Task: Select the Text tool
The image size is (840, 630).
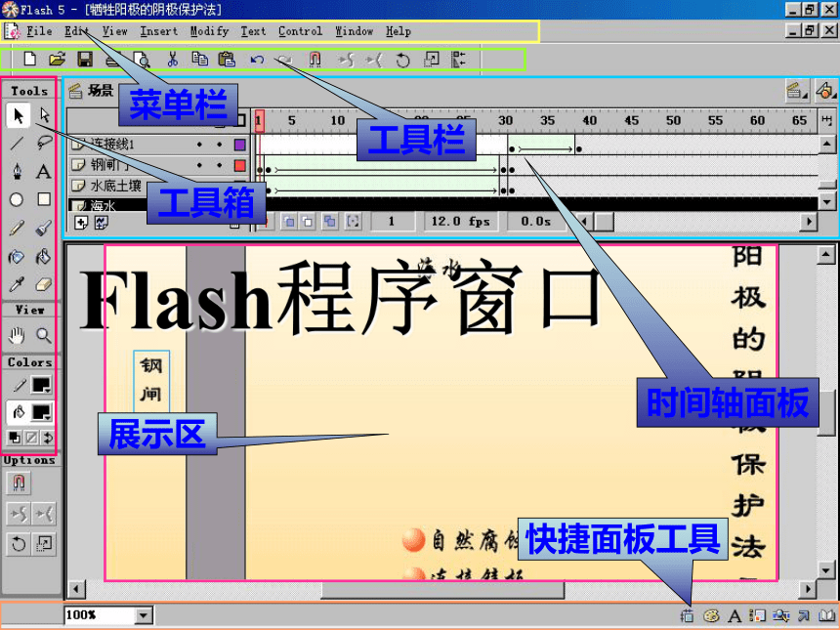Action: pos(44,172)
